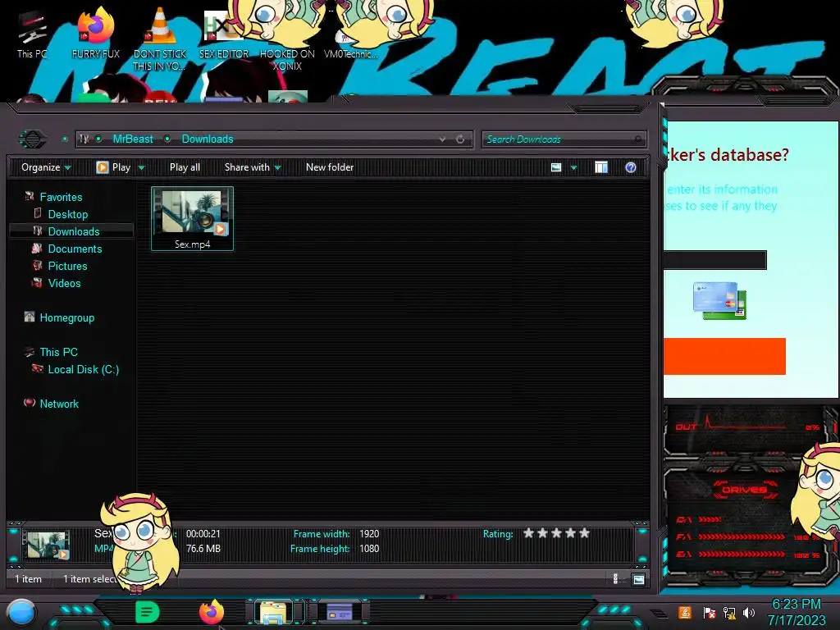The image size is (840, 630).
Task: Click the Frame height 1080 value
Action: (x=369, y=549)
